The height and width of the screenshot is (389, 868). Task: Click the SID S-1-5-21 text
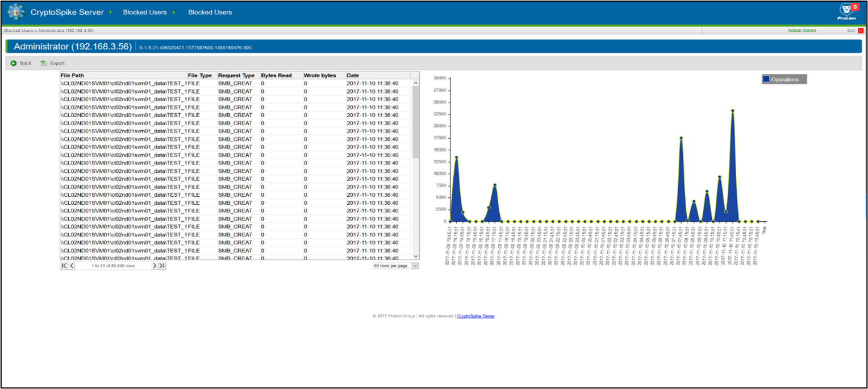click(195, 48)
